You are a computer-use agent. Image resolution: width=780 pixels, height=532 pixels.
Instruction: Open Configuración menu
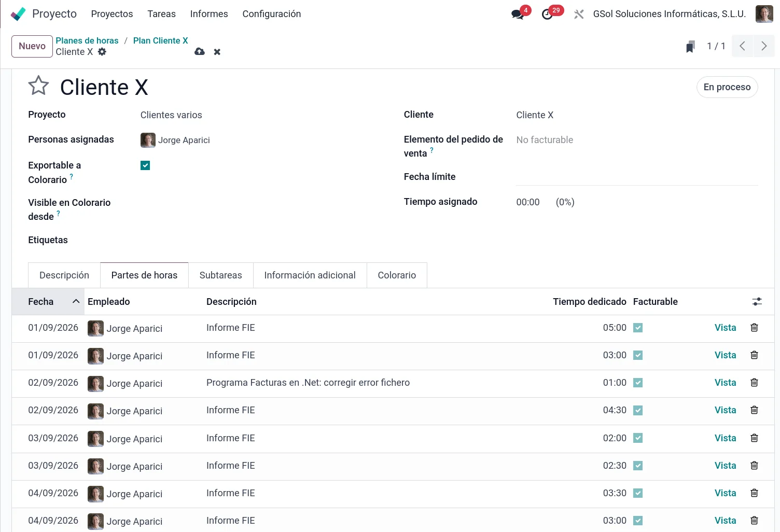pyautogui.click(x=272, y=14)
